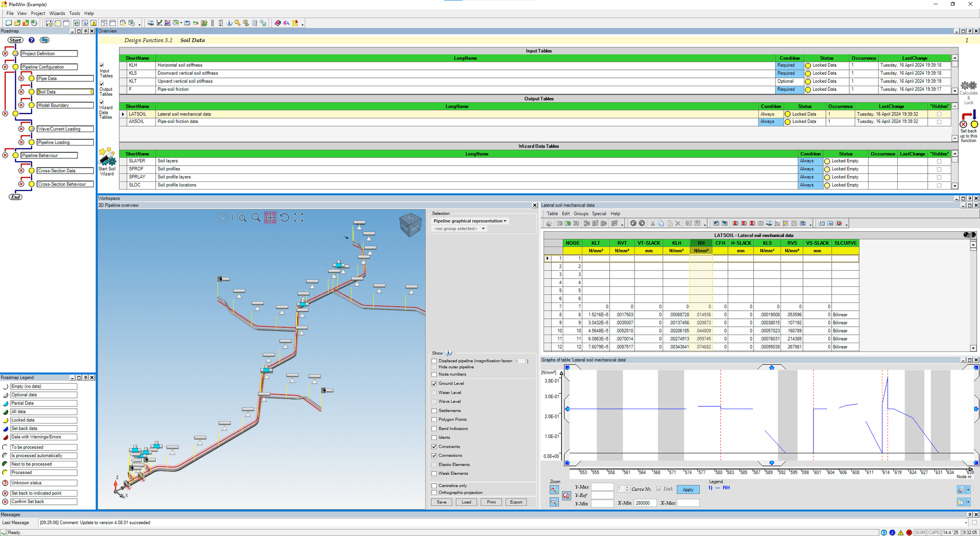Open the group selection dropdown in Selection panel
The height and width of the screenshot is (536, 980).
click(x=483, y=229)
